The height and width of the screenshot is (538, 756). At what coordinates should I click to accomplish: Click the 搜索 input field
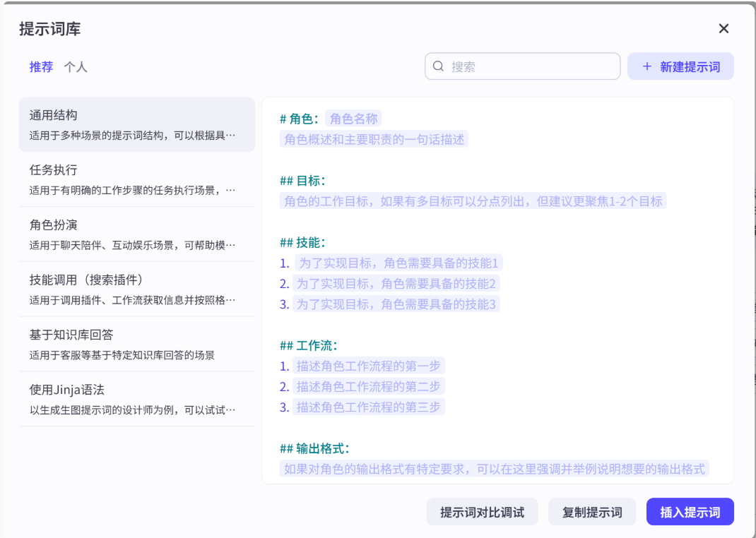click(523, 66)
